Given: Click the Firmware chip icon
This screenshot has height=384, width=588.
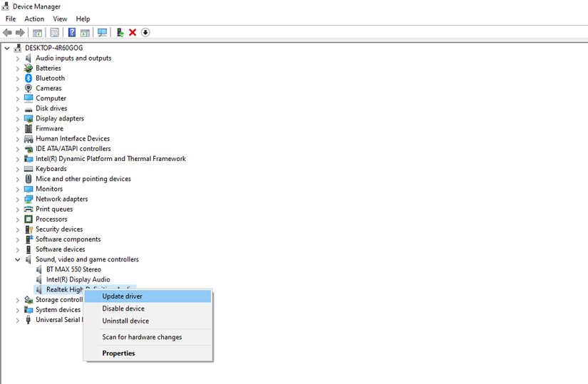Looking at the screenshot, I should coord(29,129).
